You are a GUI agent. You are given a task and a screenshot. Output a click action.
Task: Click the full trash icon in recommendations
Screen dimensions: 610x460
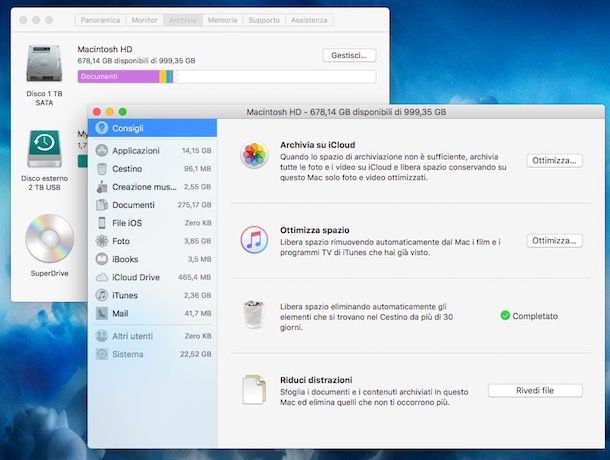click(254, 314)
